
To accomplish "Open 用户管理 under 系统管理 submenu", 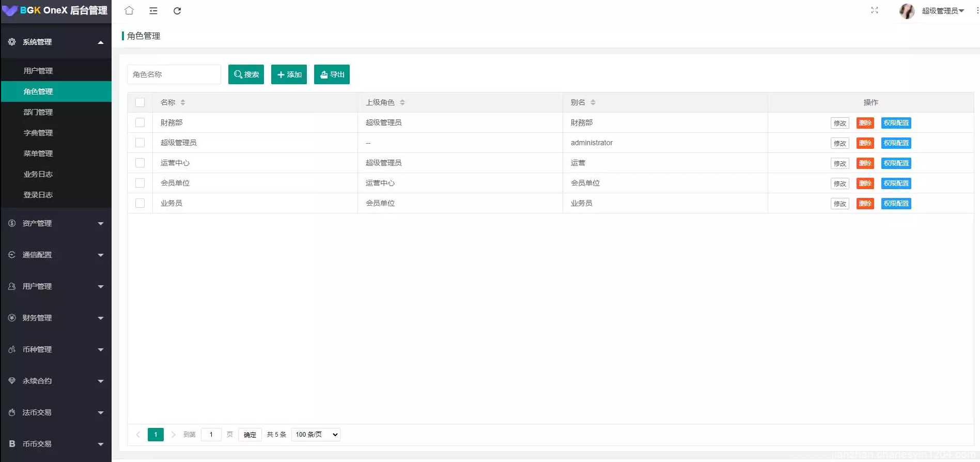I will click(56, 71).
